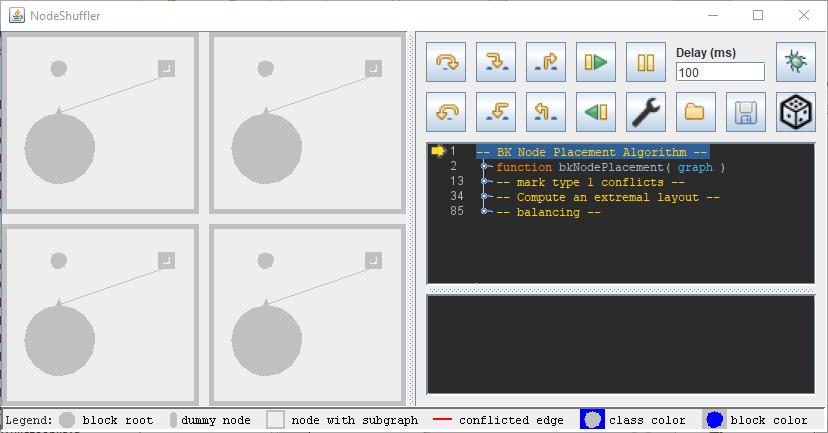The width and height of the screenshot is (828, 433).
Task: Click the dice randomize graph button
Action: coord(796,112)
